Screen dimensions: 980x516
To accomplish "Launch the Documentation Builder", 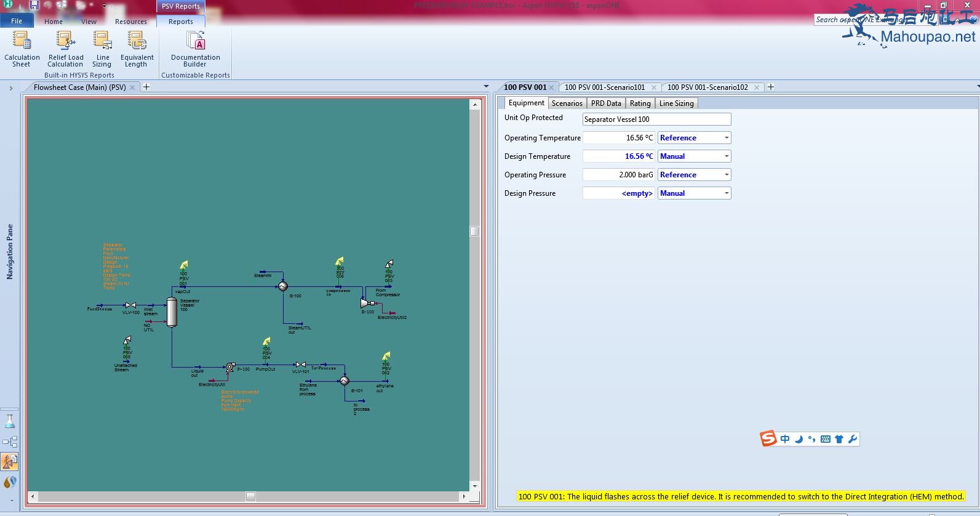I will [x=195, y=49].
